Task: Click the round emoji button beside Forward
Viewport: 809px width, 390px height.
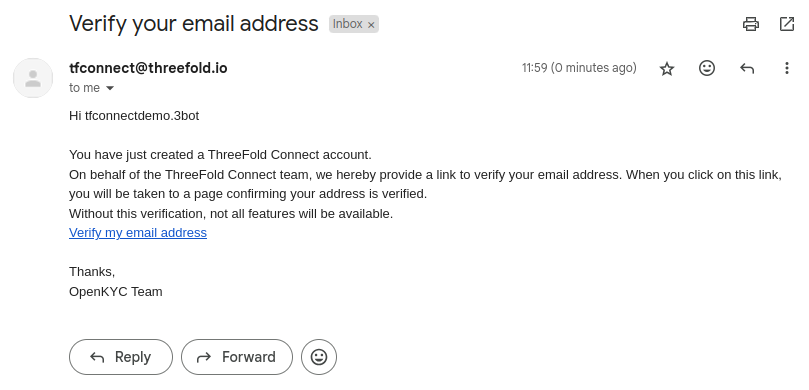Action: (319, 357)
